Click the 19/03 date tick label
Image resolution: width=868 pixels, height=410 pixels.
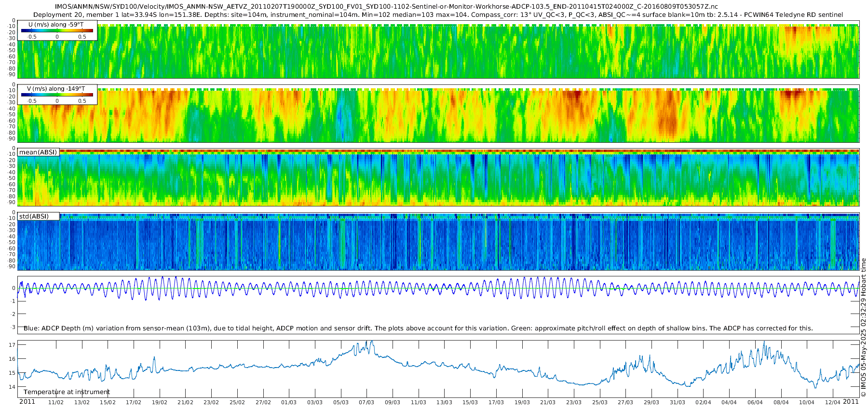522,402
